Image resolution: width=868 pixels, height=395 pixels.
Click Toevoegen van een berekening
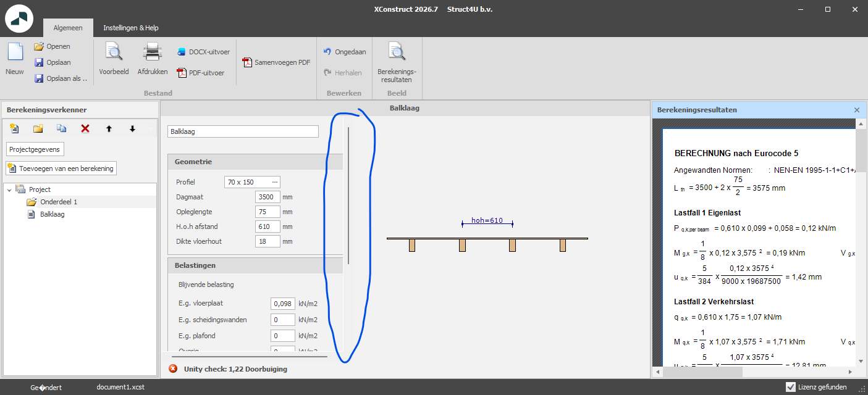[x=61, y=168]
